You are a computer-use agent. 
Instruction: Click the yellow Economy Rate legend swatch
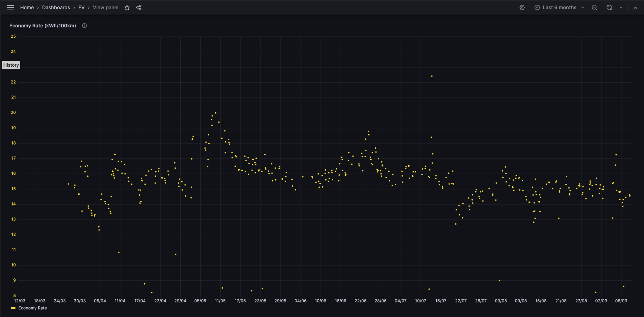(x=13, y=308)
